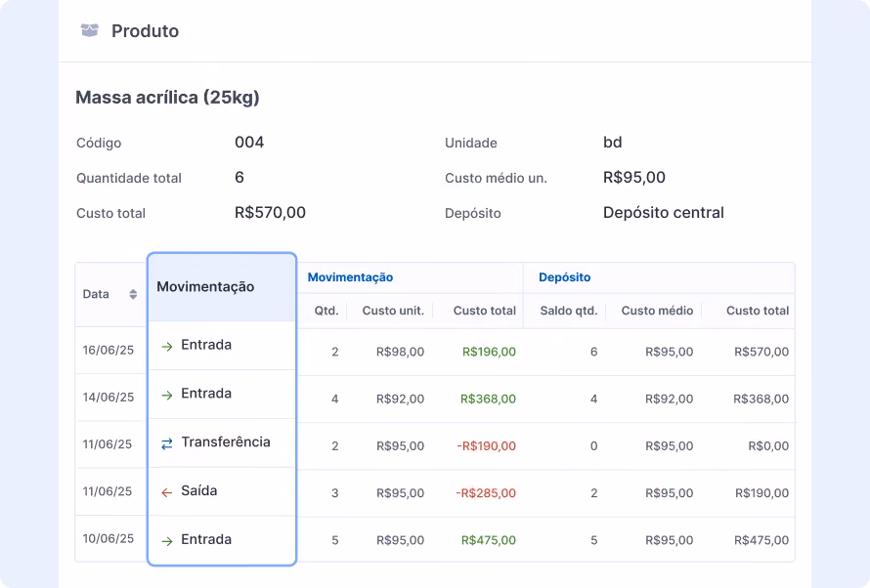Select the Transferência movement row label
The height and width of the screenshot is (588, 870).
226,441
